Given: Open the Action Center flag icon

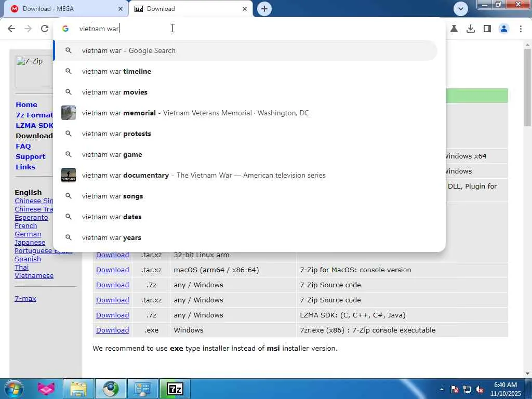Looking at the screenshot, I should coord(455,390).
